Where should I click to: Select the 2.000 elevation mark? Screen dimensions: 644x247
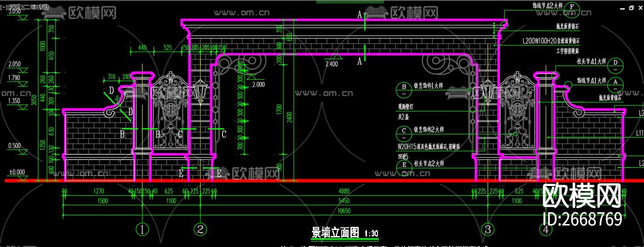(258, 84)
